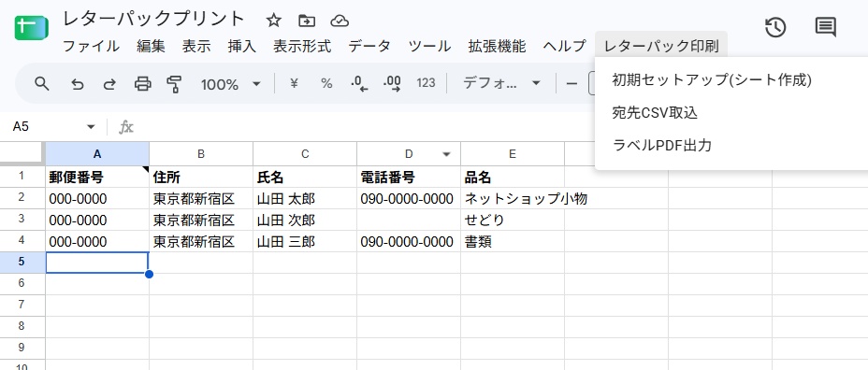This screenshot has height=370, width=868.
Task: Open the 123 number formats menu
Action: pos(426,83)
